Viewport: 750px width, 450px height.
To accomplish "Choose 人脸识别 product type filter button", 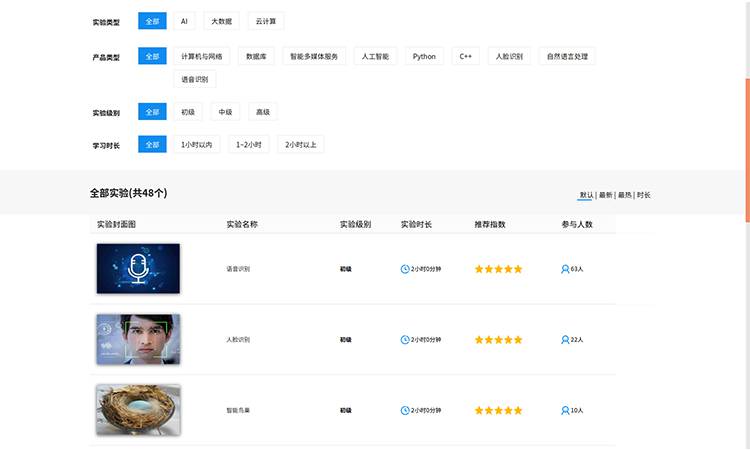I will [x=509, y=56].
